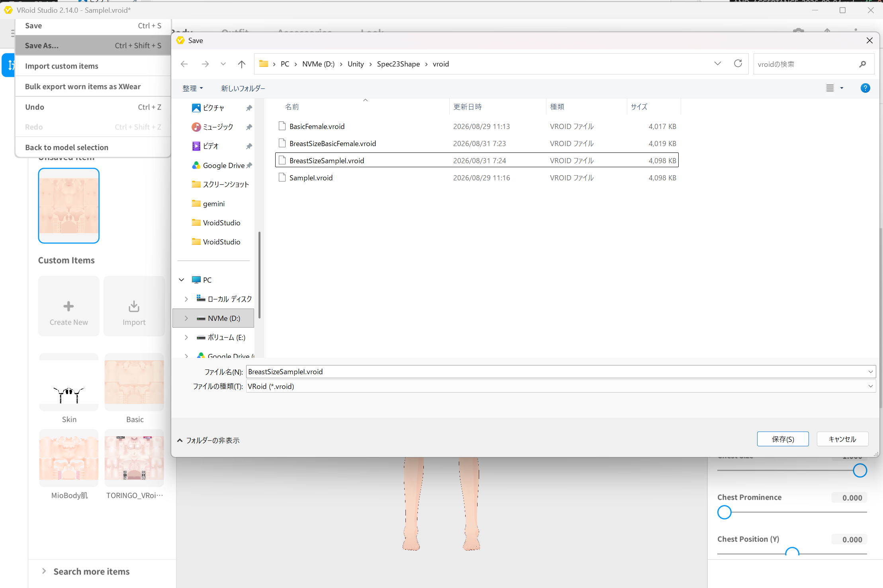Open the filename history dropdown arrow
The width and height of the screenshot is (883, 588).
[x=871, y=371]
